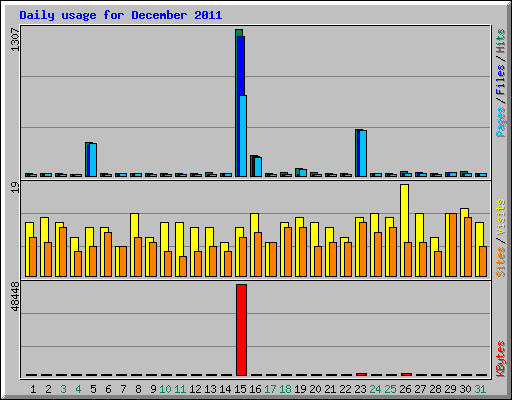Click green weekend day label 24
The height and width of the screenshot is (400, 512).
pyautogui.click(x=375, y=389)
